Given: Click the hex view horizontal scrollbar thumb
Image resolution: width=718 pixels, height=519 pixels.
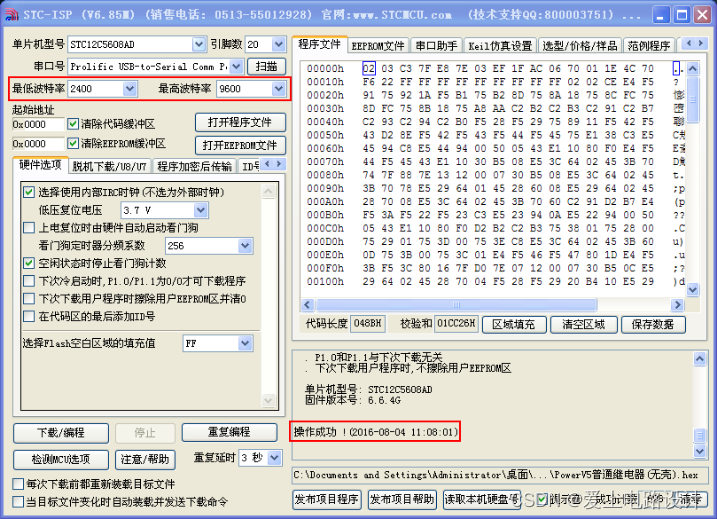Looking at the screenshot, I should point(457,305).
